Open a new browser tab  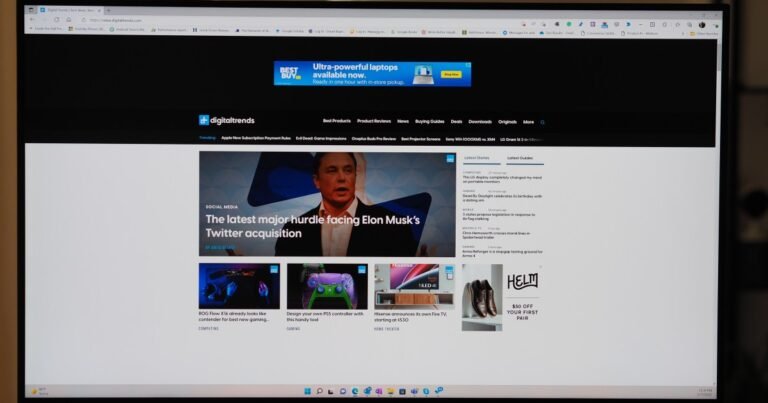[109, 10]
